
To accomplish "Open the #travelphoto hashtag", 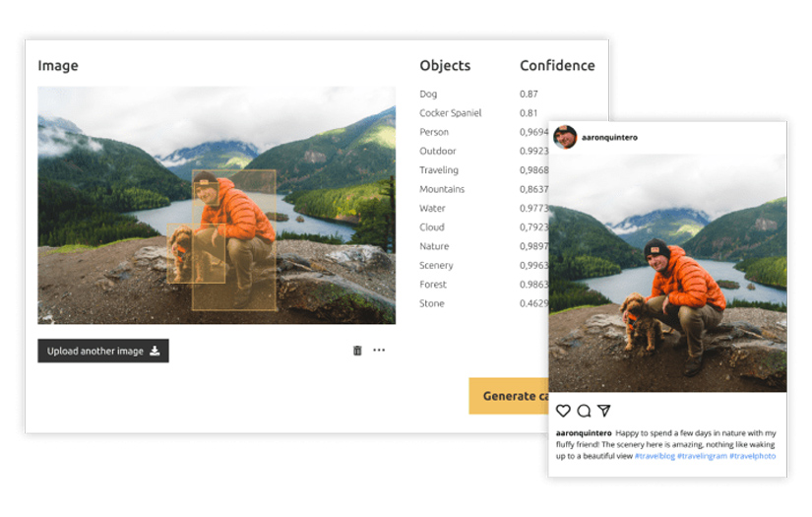I will [752, 456].
